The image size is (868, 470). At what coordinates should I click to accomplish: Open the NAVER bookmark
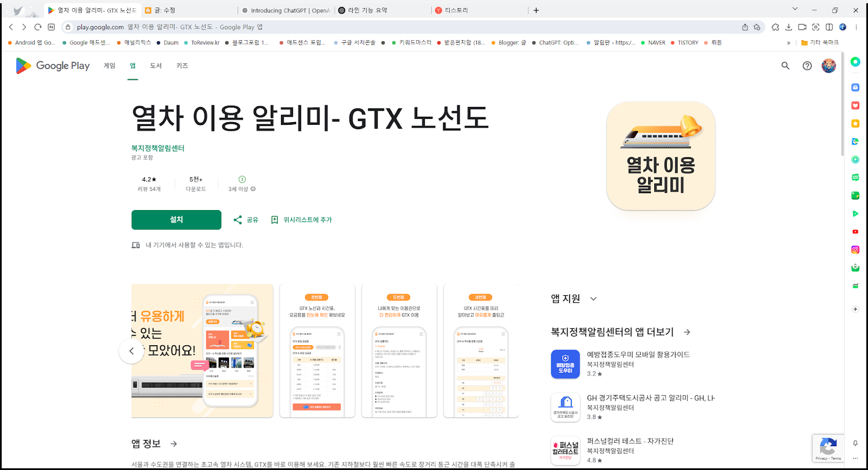[x=653, y=42]
